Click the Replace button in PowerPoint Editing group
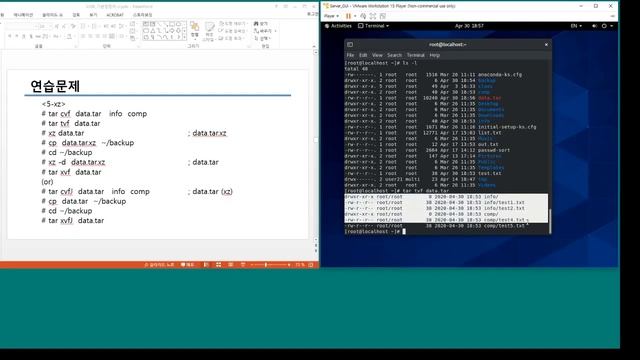The width and height of the screenshot is (640, 360). (x=264, y=31)
